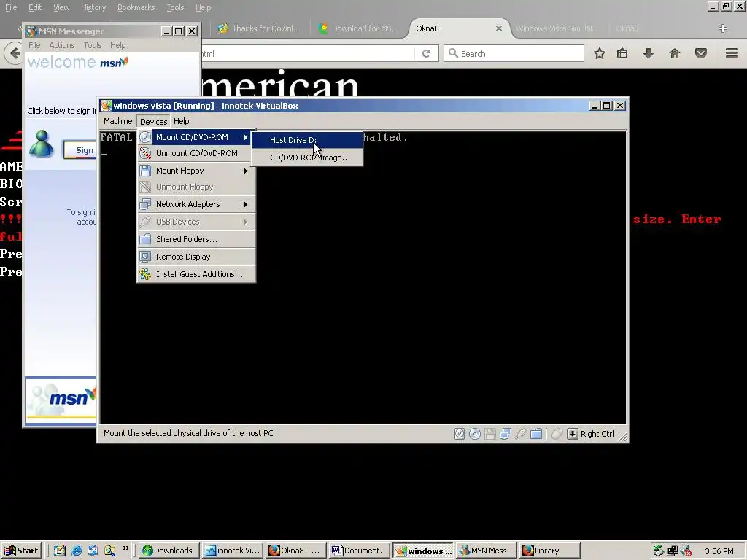Viewport: 747px width, 560px height.
Task: Expand the quick launch chevron
Action: (125, 548)
